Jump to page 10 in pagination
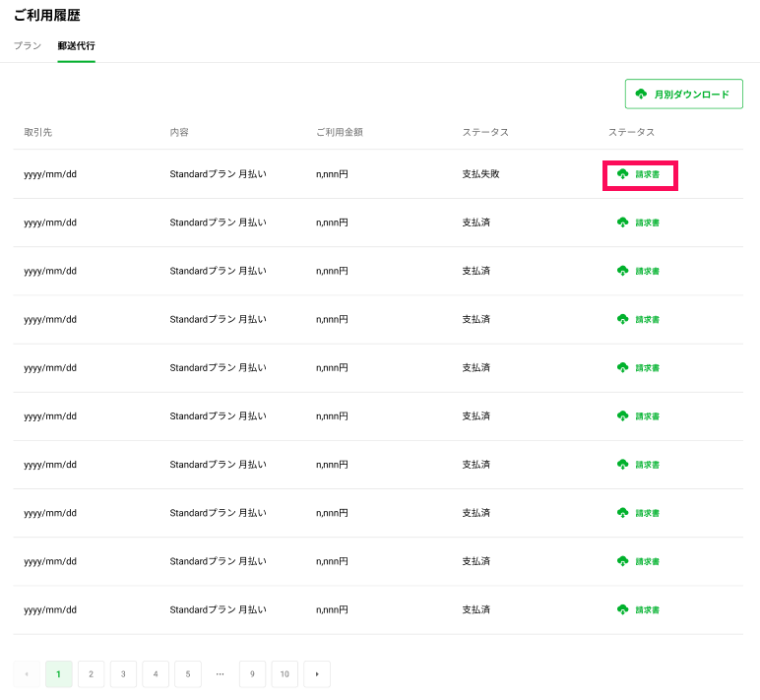760x700 pixels. click(285, 674)
